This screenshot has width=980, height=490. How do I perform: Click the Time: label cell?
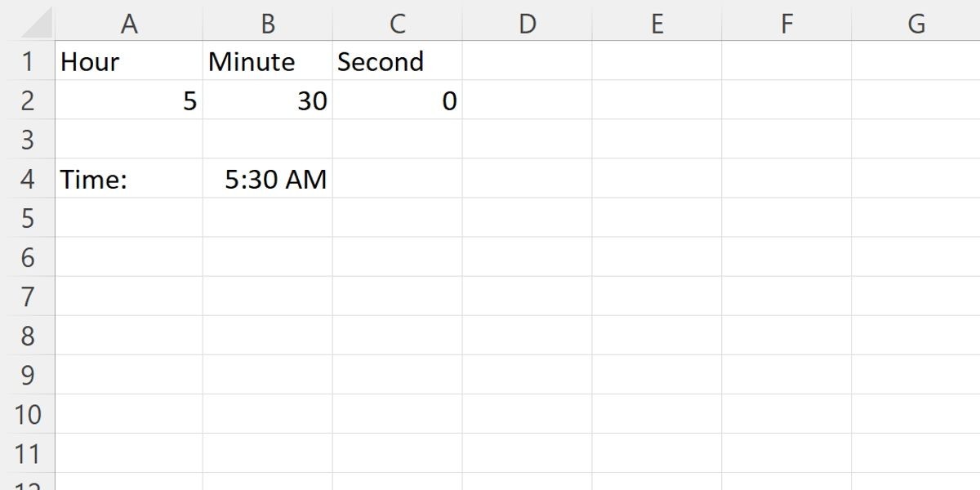[x=129, y=179]
